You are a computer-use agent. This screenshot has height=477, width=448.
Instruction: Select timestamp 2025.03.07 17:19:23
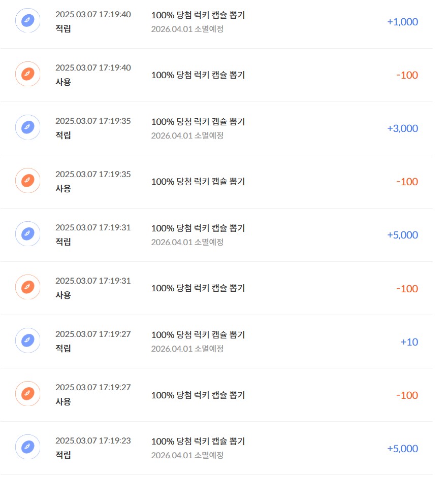(93, 440)
